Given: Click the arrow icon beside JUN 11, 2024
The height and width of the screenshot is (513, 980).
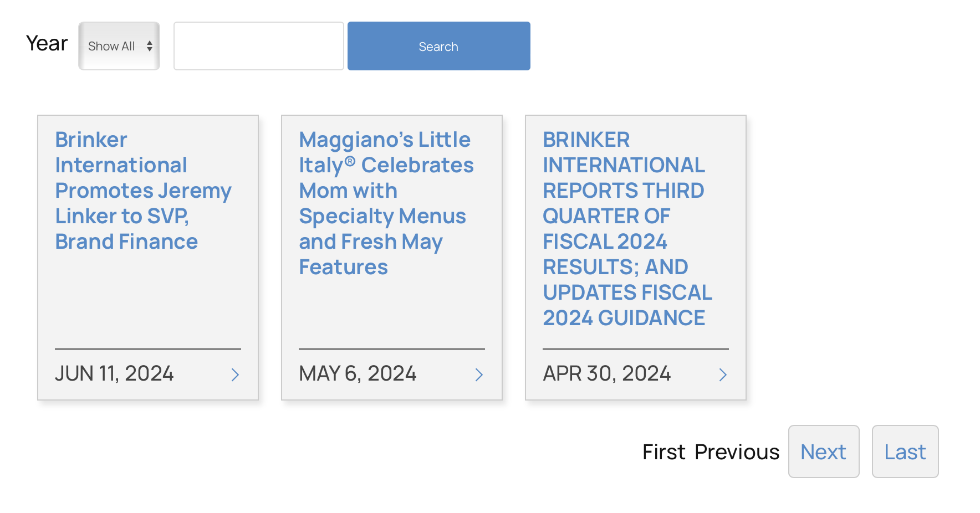Looking at the screenshot, I should coord(235,375).
